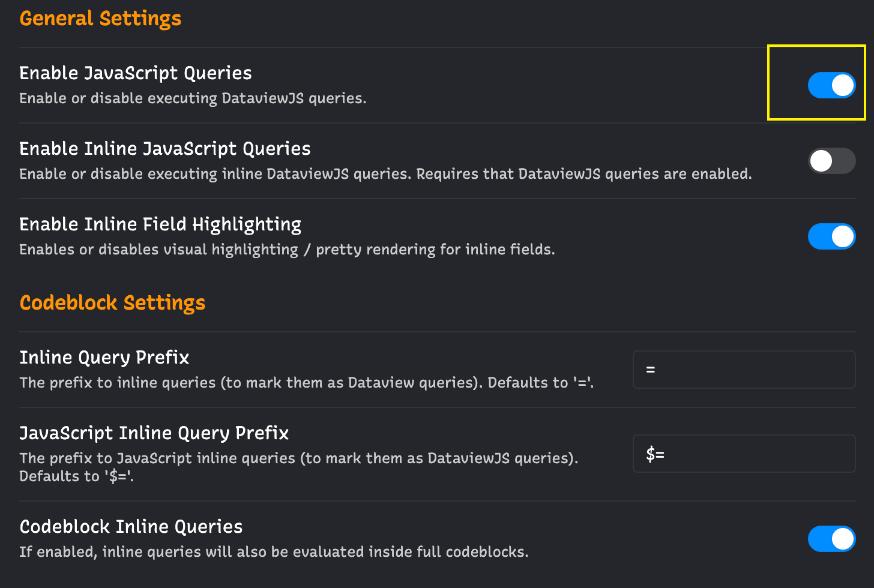The width and height of the screenshot is (874, 588).
Task: Focus the JavaScript Inline Query Prefix field
Action: [x=744, y=454]
